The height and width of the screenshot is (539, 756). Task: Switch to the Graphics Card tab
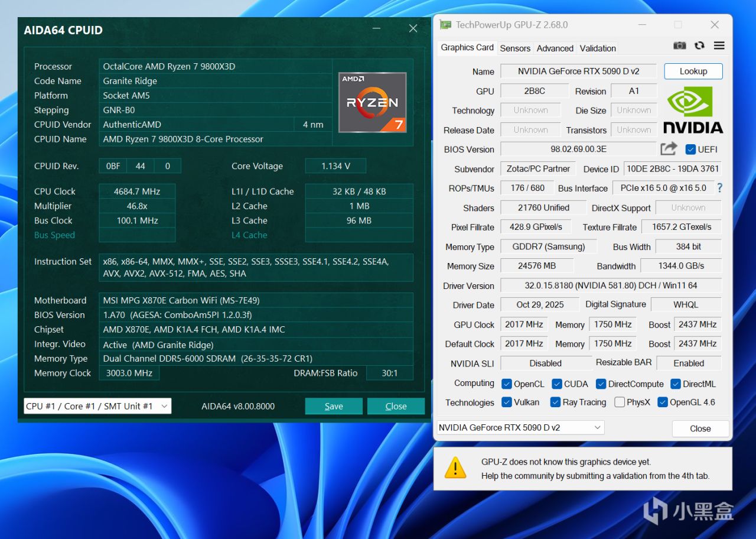(467, 47)
